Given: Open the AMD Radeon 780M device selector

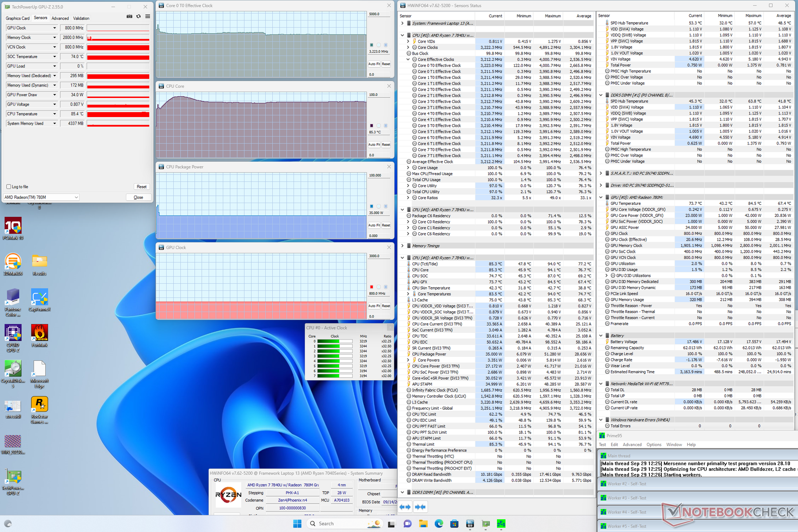Looking at the screenshot, I should click(x=41, y=197).
